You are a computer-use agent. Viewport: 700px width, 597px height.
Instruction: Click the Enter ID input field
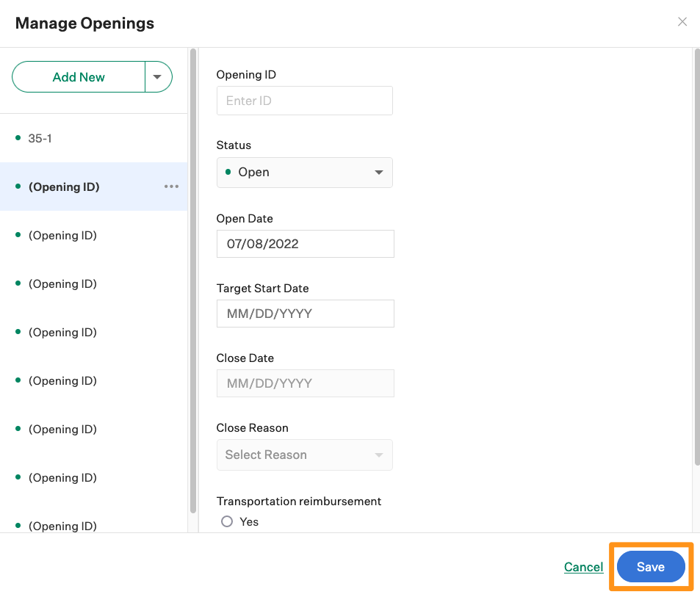(x=304, y=101)
